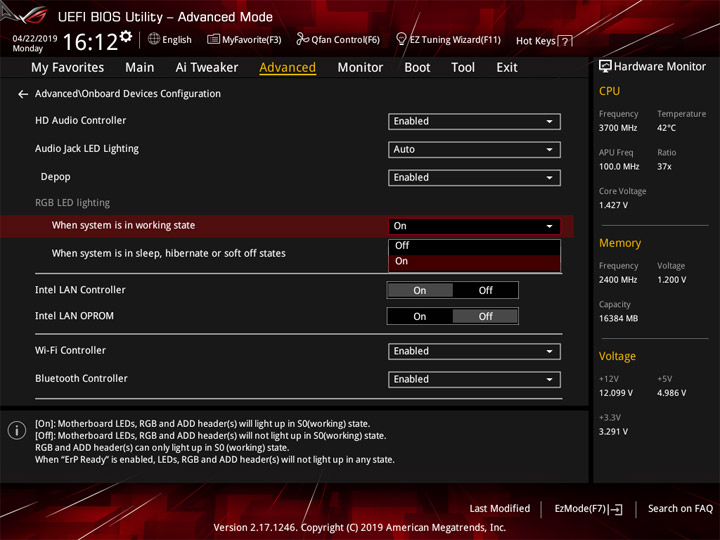The image size is (720, 540).
Task: Click the Memory heading in Hardware Monitor
Action: coord(620,243)
